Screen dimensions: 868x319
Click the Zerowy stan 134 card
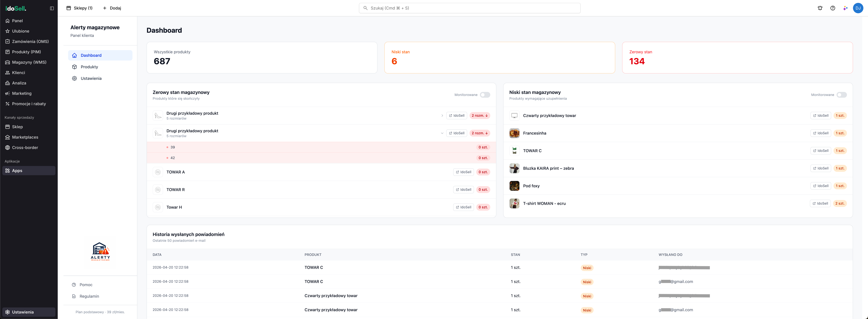click(737, 57)
